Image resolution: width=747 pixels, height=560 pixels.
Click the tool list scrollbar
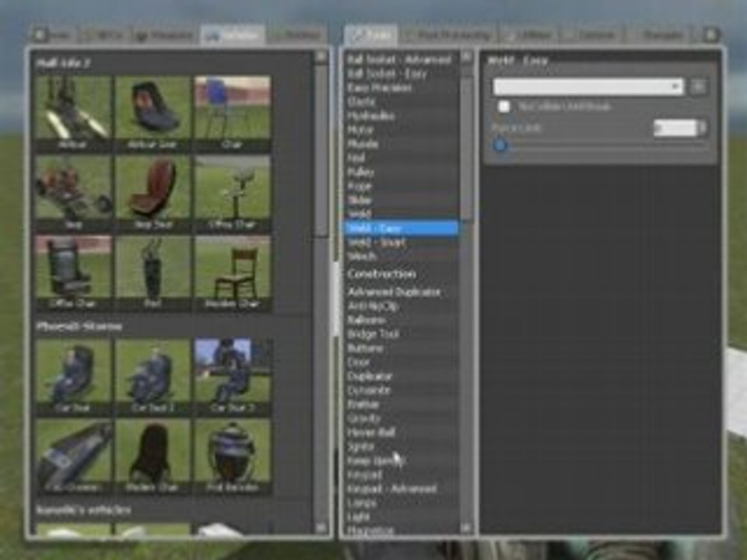467,143
